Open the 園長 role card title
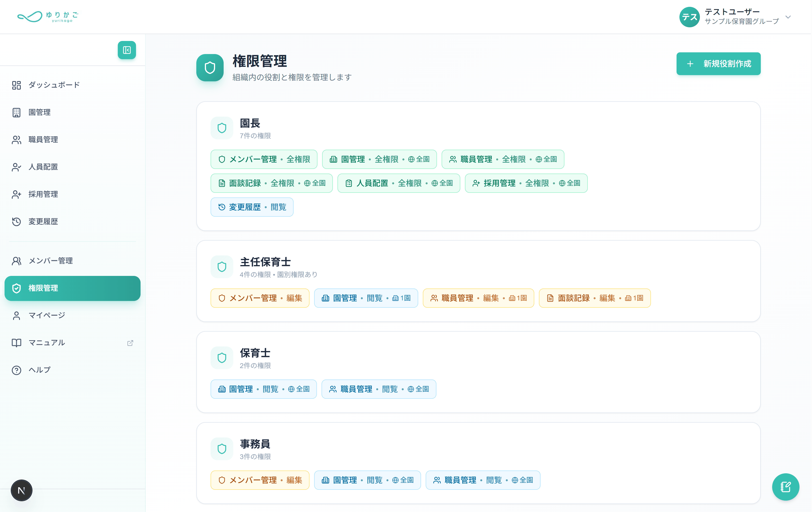The height and width of the screenshot is (512, 812). (250, 123)
